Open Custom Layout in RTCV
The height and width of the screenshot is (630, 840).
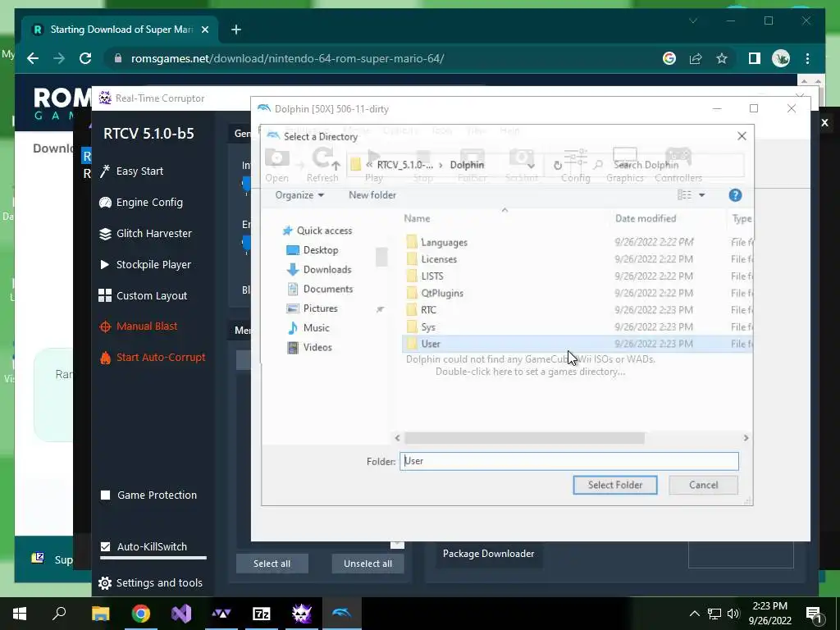(x=143, y=295)
